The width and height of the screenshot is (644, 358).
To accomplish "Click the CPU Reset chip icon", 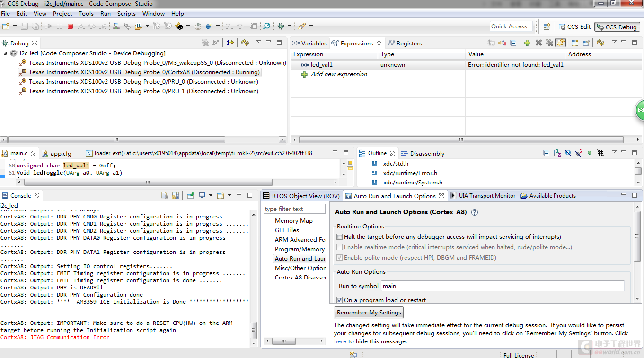I will [179, 26].
